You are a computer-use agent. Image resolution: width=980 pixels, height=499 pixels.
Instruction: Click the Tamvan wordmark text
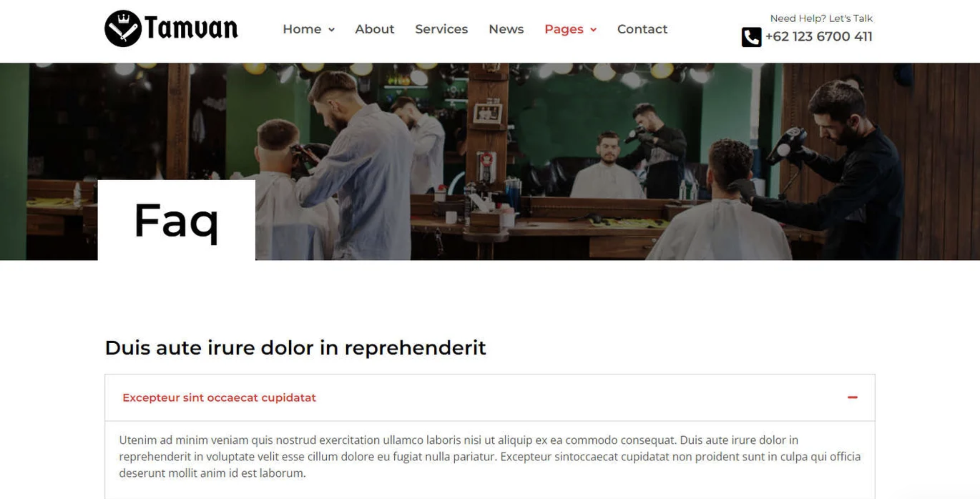pyautogui.click(x=191, y=28)
